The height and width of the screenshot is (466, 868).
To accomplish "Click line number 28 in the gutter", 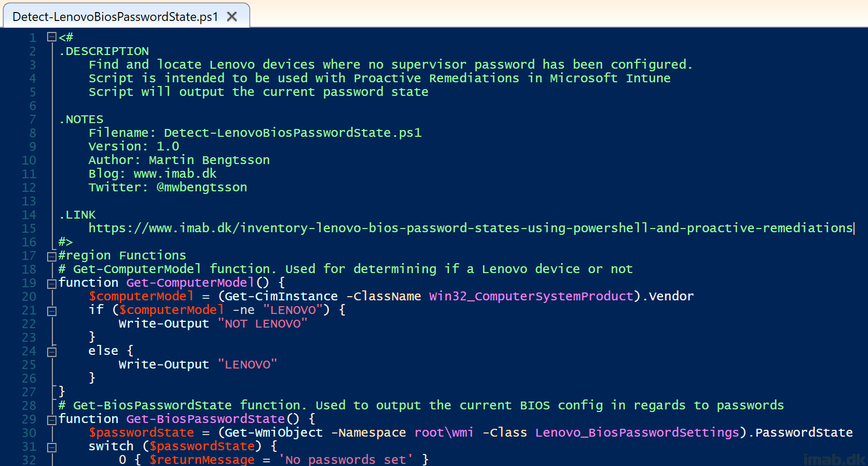I will click(29, 406).
